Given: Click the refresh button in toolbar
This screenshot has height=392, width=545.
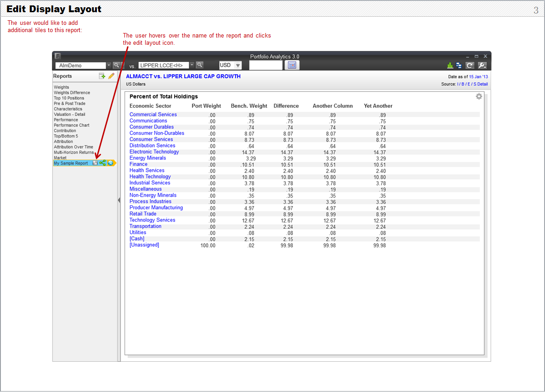Looking at the screenshot, I should tap(470, 66).
